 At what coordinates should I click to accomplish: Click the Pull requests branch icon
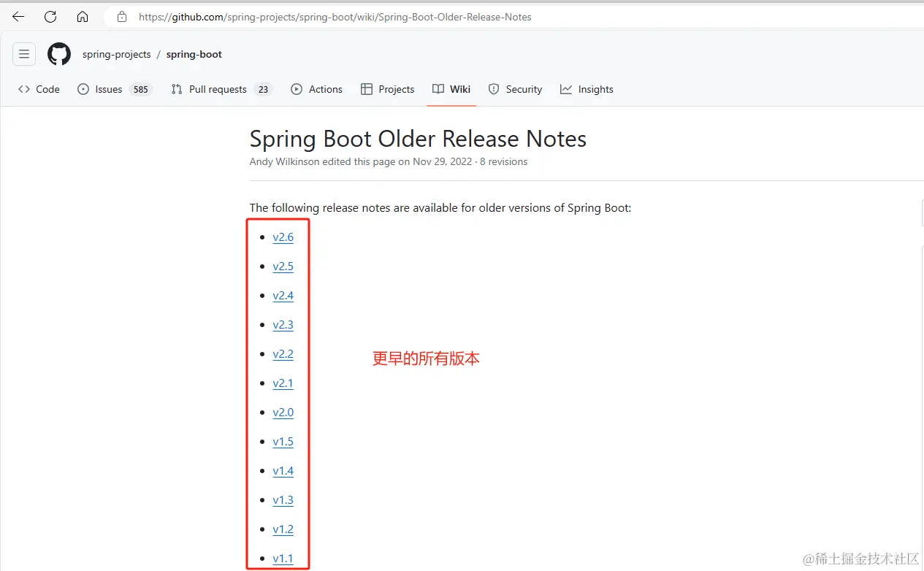pyautogui.click(x=177, y=89)
